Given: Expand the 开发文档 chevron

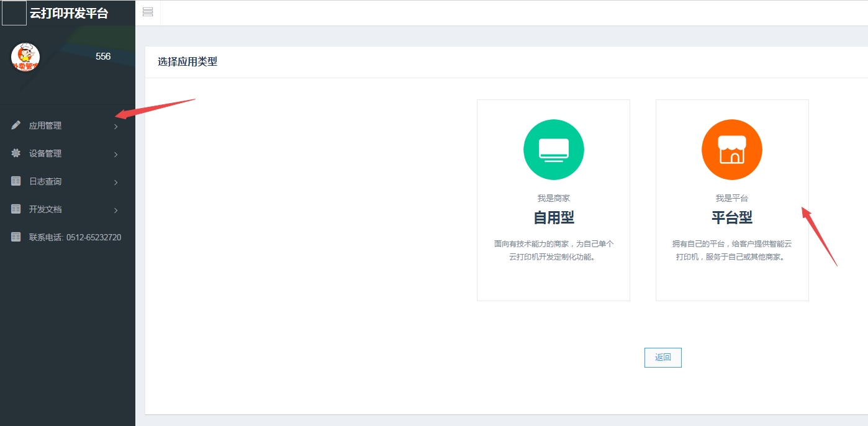Looking at the screenshot, I should pyautogui.click(x=116, y=211).
